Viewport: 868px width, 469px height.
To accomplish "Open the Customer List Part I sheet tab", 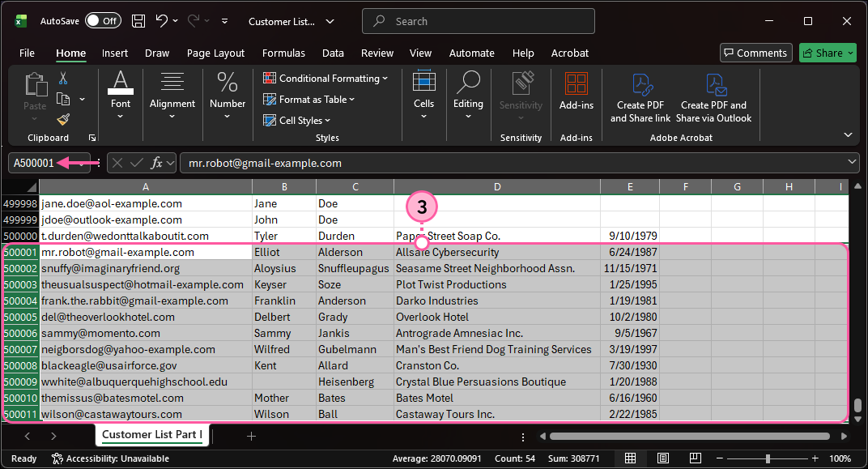I will pyautogui.click(x=151, y=435).
